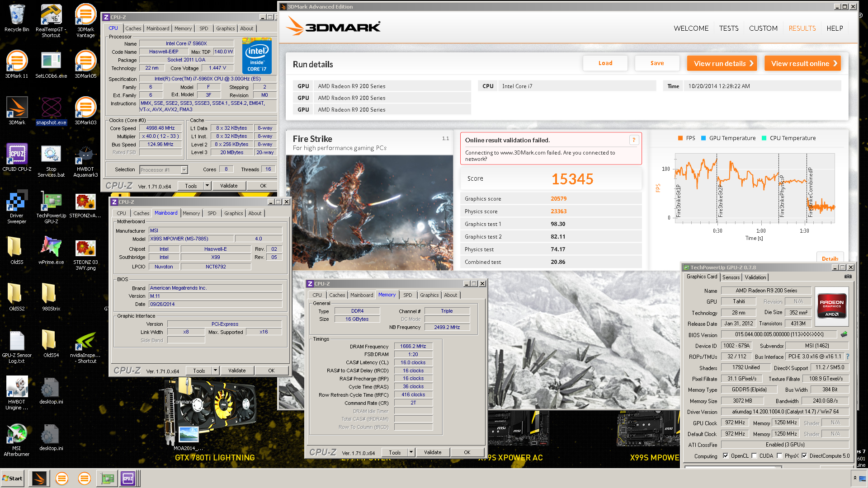Switch to Sensors tab in GPU-Z
This screenshot has height=488, width=868.
pos(731,277)
